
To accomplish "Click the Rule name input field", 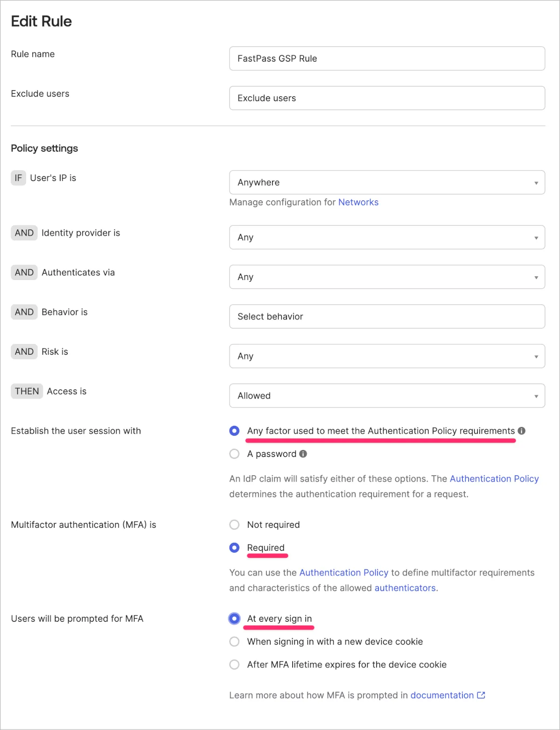I will pos(387,58).
